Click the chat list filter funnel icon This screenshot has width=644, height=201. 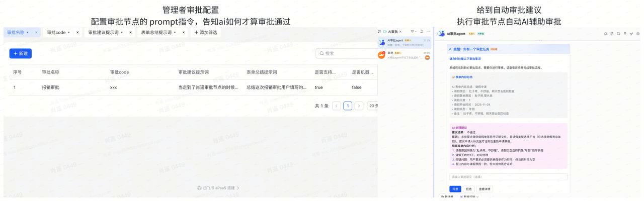pos(413,32)
